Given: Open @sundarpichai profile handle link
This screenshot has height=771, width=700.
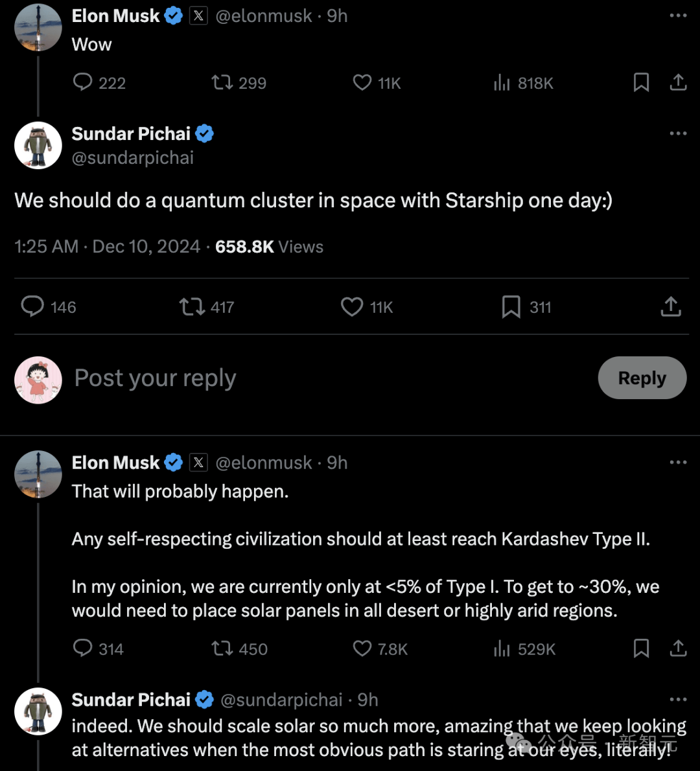Looking at the screenshot, I should coord(133,158).
